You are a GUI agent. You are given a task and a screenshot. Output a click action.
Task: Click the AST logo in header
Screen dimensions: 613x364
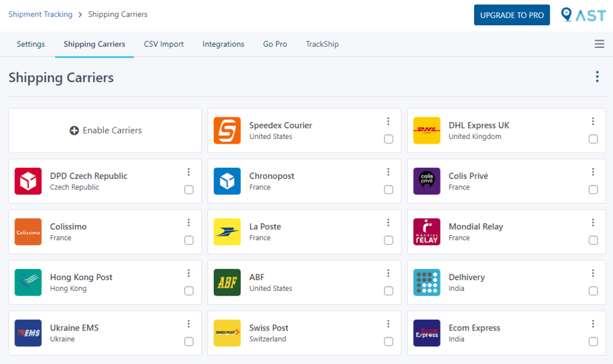(x=583, y=15)
